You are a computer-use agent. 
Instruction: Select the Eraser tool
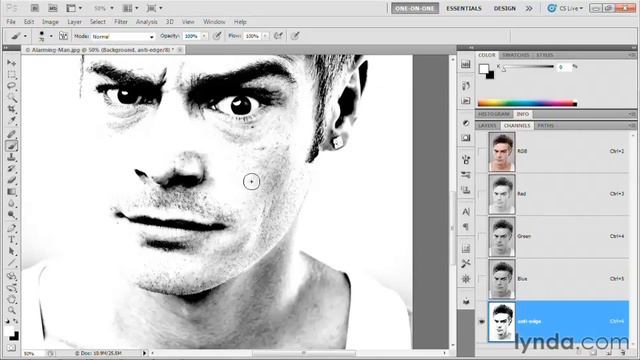(11, 180)
